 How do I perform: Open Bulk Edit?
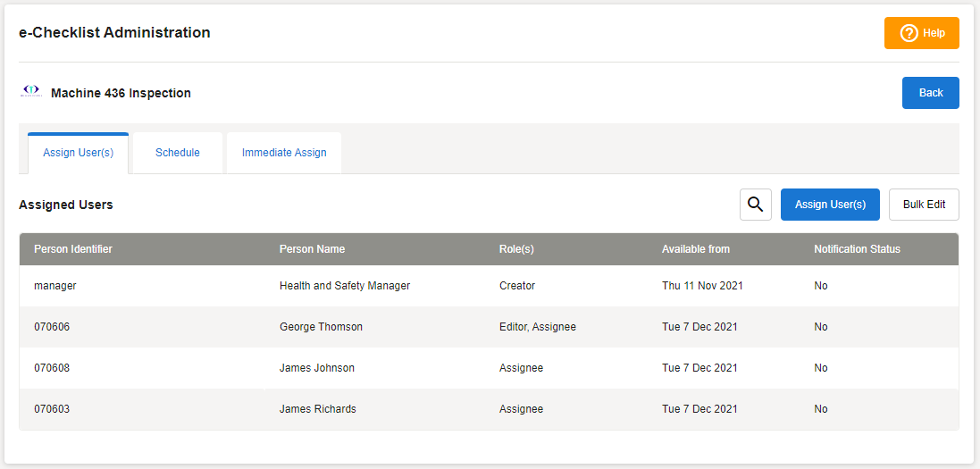(924, 205)
